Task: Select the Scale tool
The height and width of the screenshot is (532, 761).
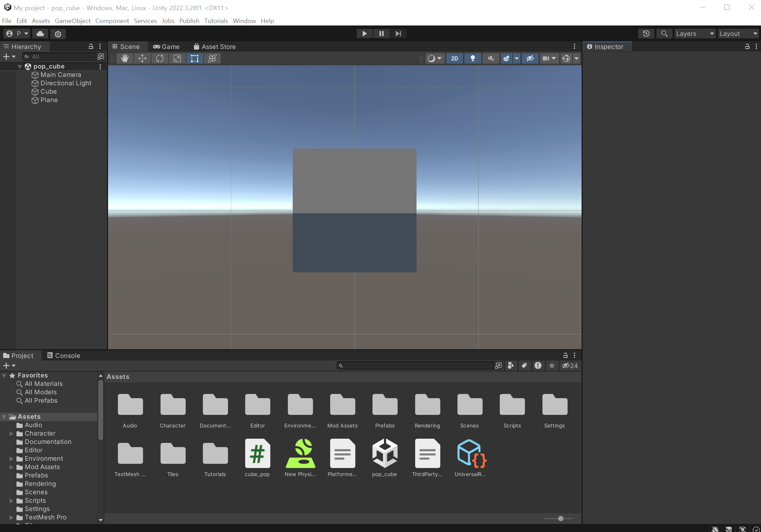Action: click(177, 58)
